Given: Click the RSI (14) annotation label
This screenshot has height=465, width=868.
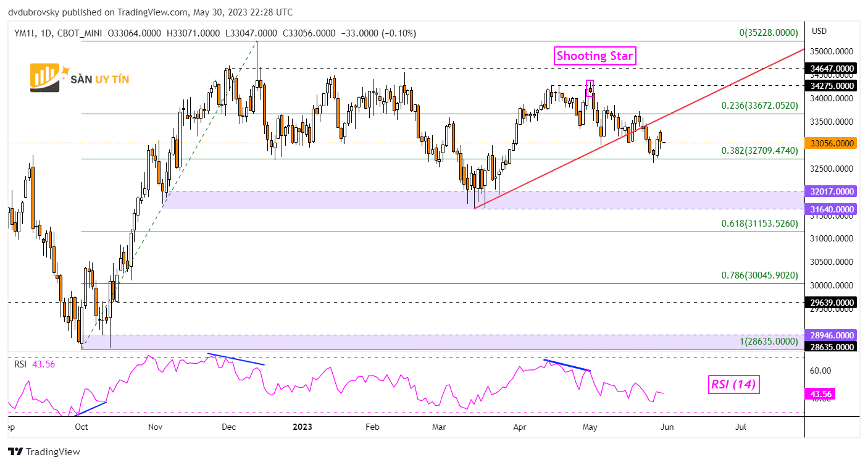Looking at the screenshot, I should (x=733, y=385).
